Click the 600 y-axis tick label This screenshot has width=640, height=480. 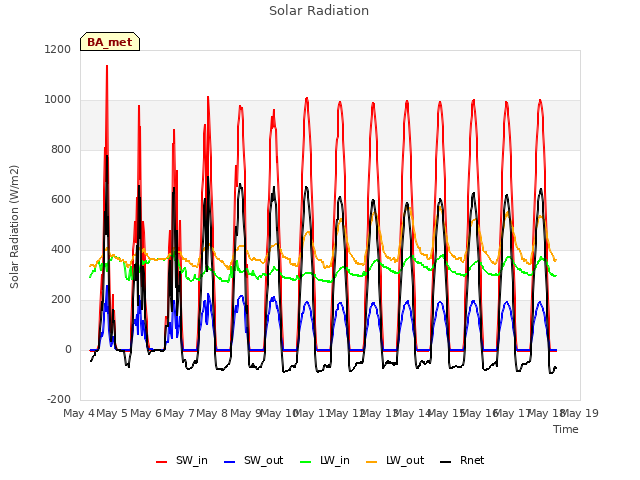tap(61, 200)
